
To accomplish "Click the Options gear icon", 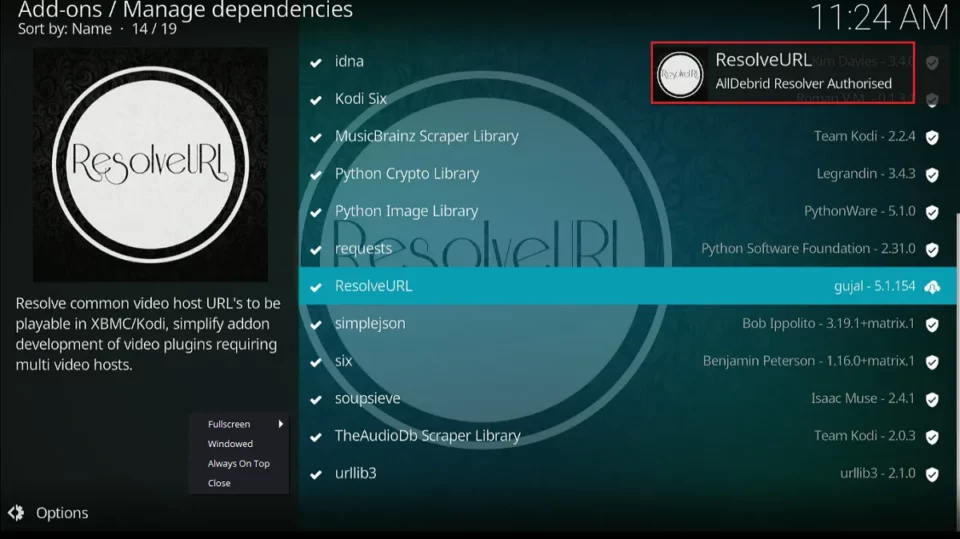I will (16, 513).
